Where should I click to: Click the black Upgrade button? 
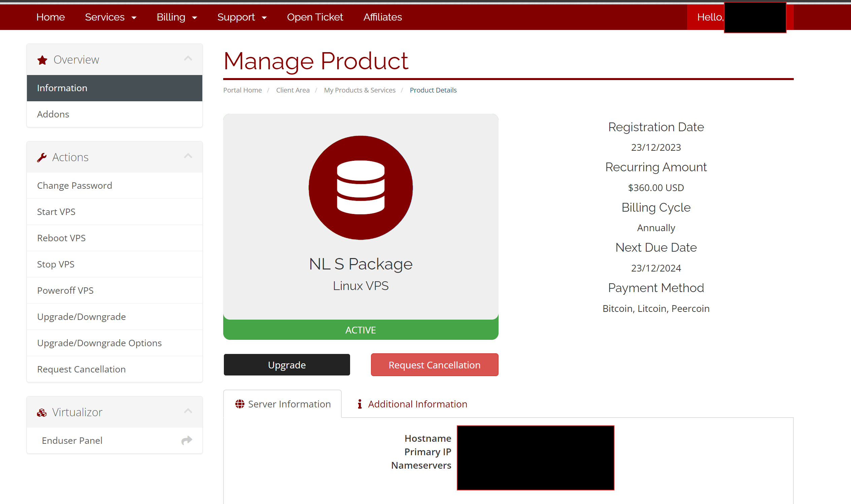click(x=287, y=365)
